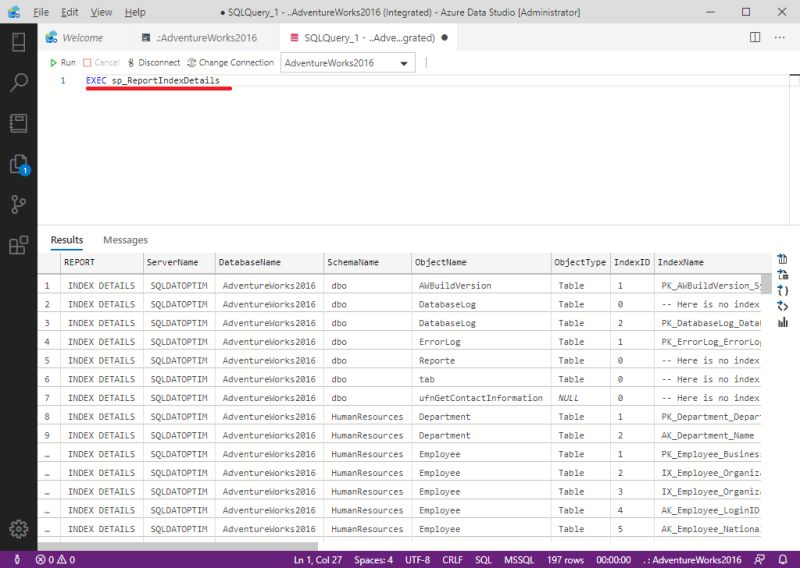Open the Notebooks view in activity bar
This screenshot has height=568, width=800.
click(18, 123)
